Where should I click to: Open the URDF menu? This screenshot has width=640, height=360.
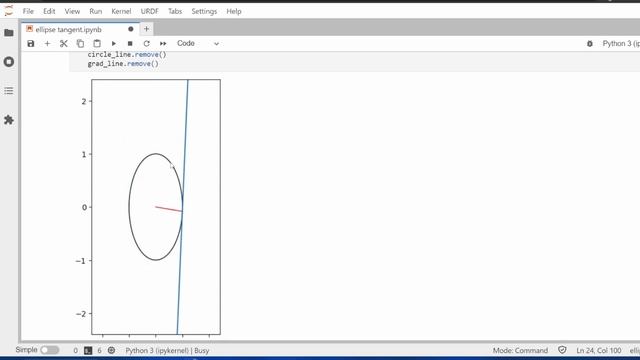[149, 11]
